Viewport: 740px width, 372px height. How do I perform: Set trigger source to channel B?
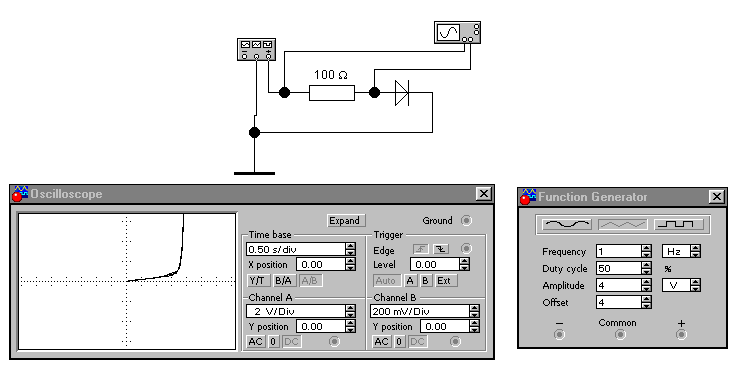(x=425, y=281)
